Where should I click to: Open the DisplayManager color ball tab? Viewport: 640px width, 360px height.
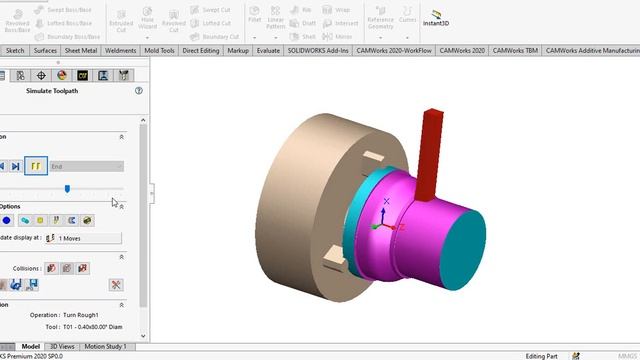[62, 75]
